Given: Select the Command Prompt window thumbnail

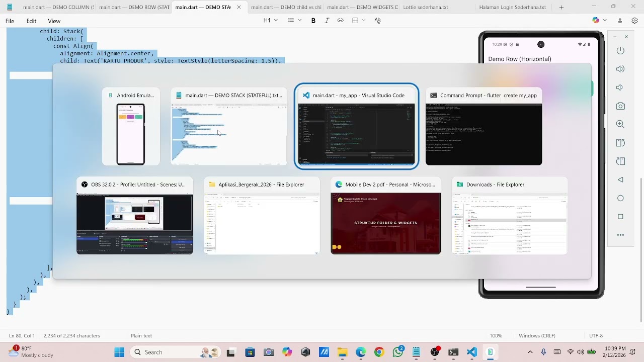Looking at the screenshot, I should click(484, 127).
